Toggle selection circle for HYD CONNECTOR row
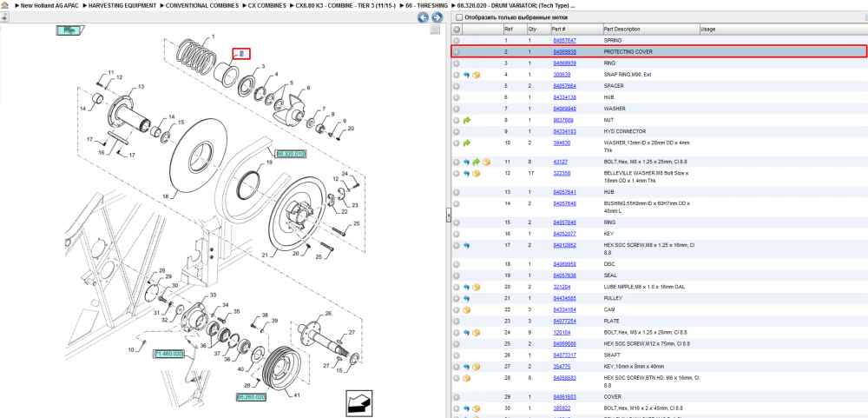The width and height of the screenshot is (868, 418). (x=457, y=131)
